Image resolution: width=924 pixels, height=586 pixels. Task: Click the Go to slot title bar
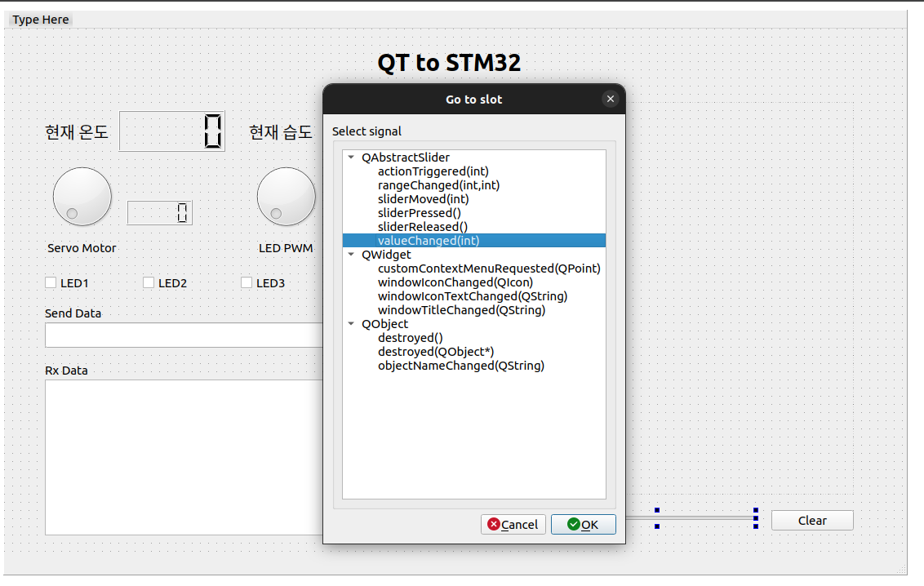(473, 99)
